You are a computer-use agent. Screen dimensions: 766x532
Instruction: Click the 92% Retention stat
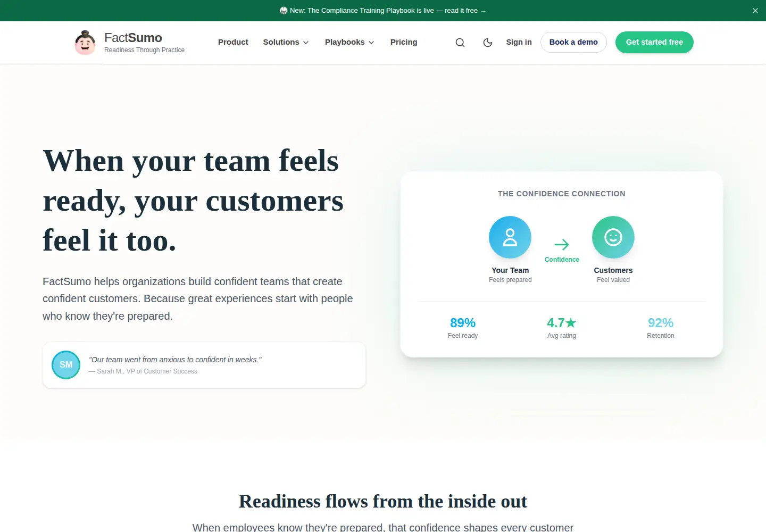[x=661, y=328]
